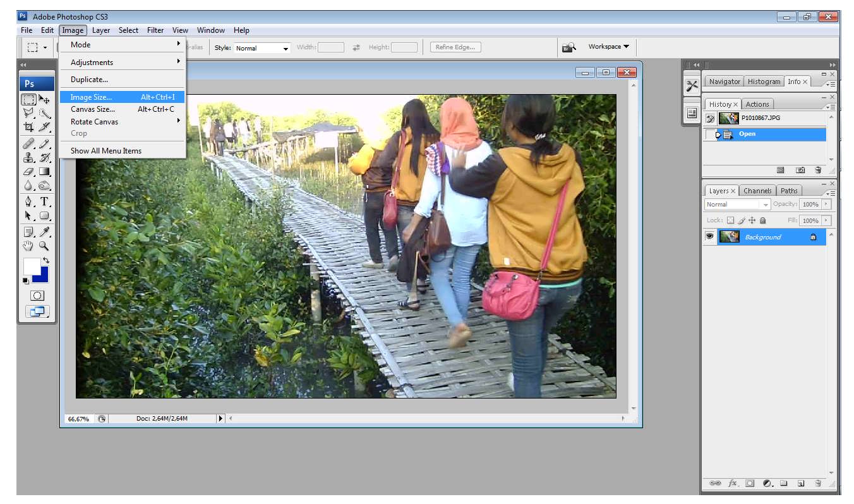854x504 pixels.
Task: Create a new layer
Action: (x=800, y=483)
